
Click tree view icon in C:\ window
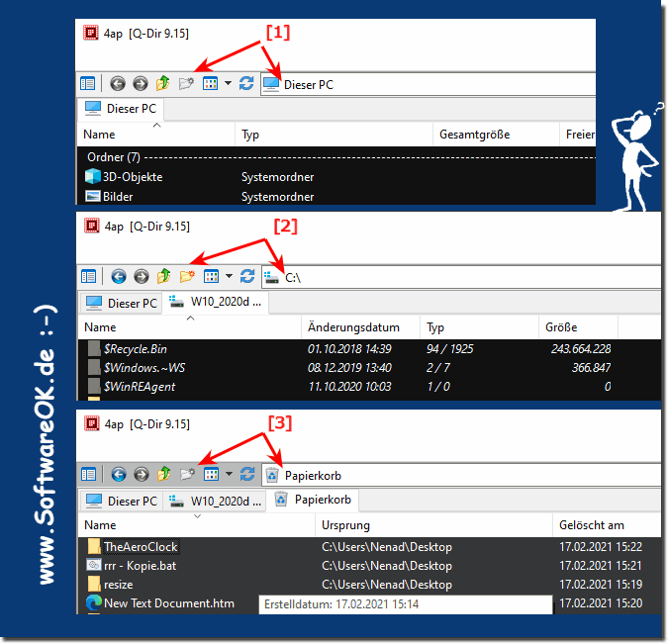coord(89,277)
